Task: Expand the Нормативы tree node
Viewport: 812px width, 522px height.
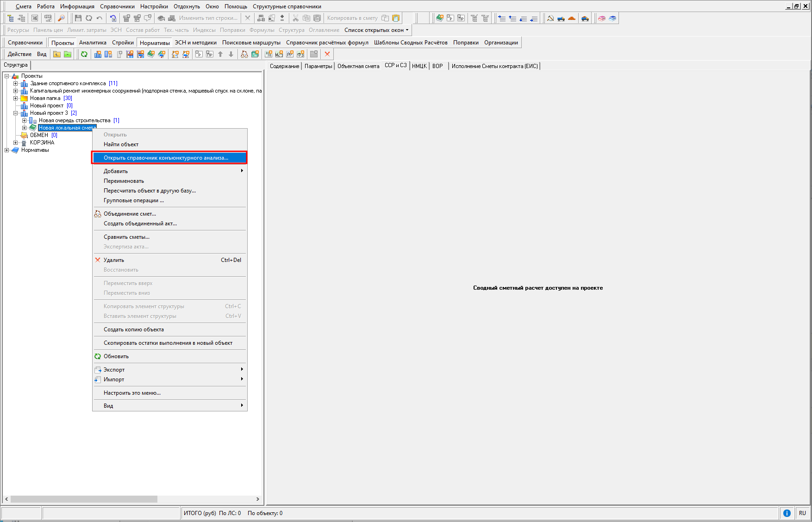Action: 6,150
